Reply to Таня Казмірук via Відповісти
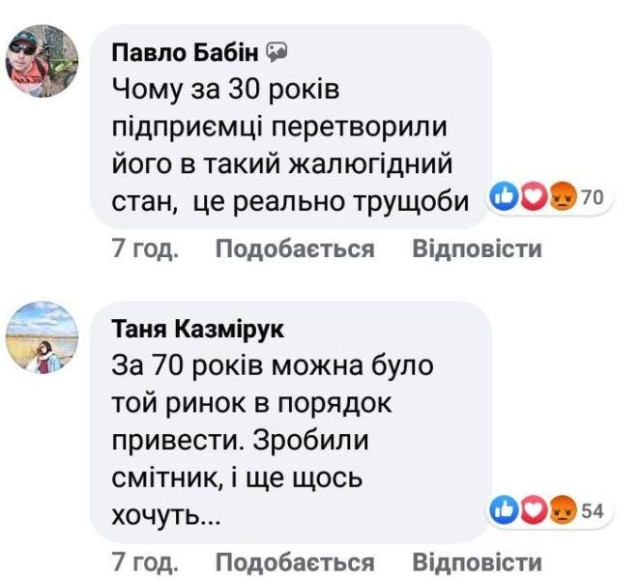The height and width of the screenshot is (580, 640). (477, 562)
